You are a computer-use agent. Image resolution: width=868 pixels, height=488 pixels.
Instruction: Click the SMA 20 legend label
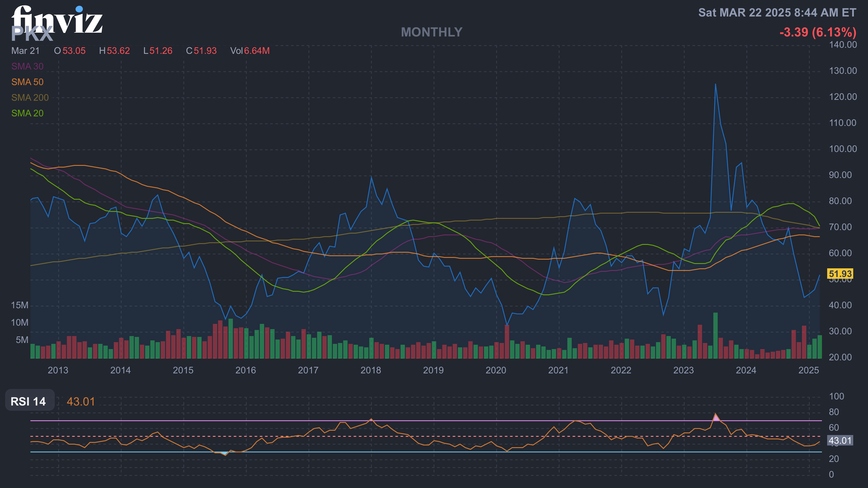pyautogui.click(x=27, y=113)
